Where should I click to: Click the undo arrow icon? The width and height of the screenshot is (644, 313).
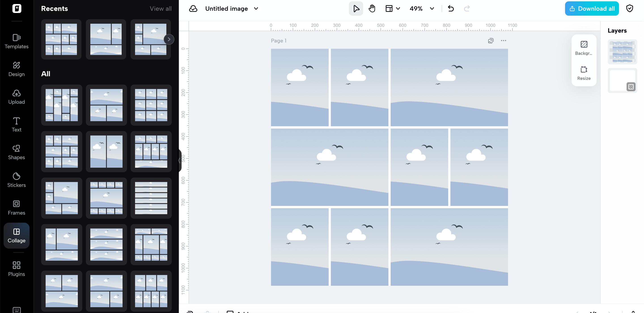pos(451,8)
